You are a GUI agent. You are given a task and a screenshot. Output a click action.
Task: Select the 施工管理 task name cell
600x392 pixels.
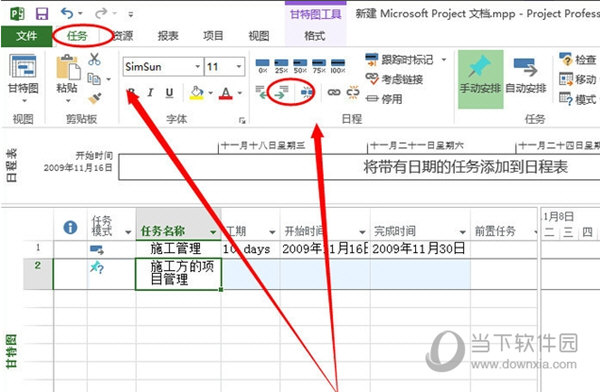(x=178, y=249)
